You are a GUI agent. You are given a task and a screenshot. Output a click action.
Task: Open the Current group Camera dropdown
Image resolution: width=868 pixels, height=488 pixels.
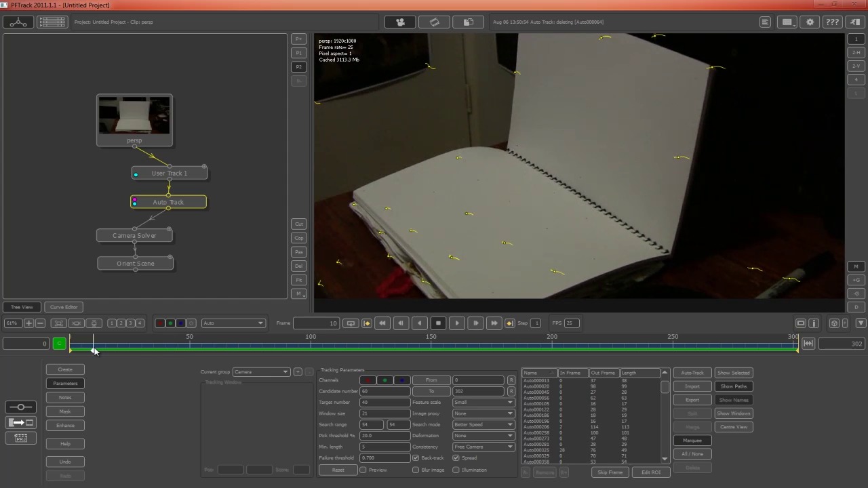click(x=261, y=371)
